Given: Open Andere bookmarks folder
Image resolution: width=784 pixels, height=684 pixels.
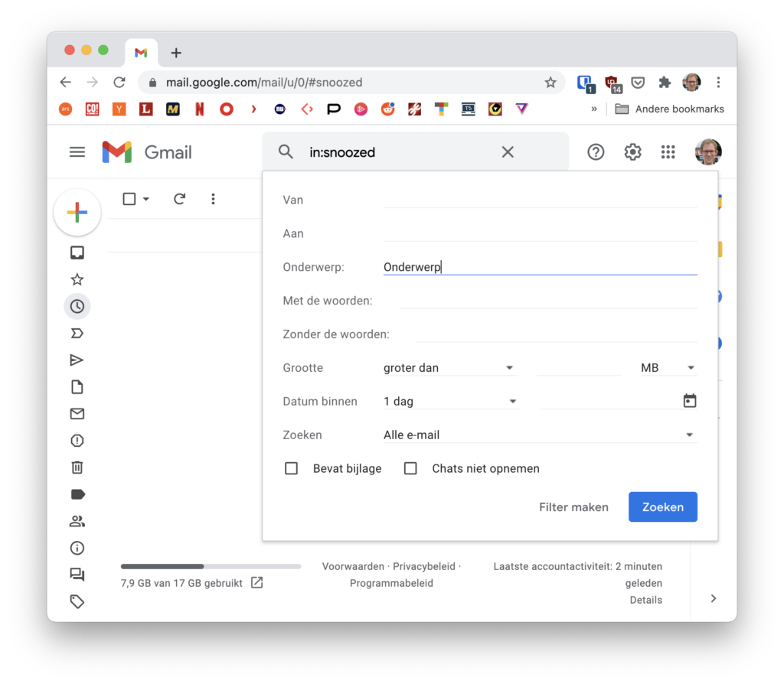Looking at the screenshot, I should pos(669,109).
